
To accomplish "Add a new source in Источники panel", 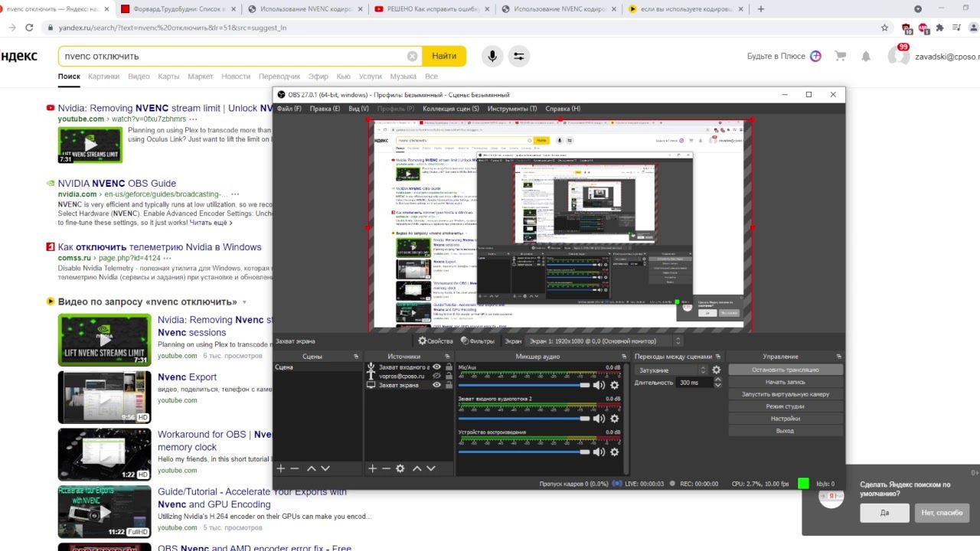I will [x=373, y=468].
